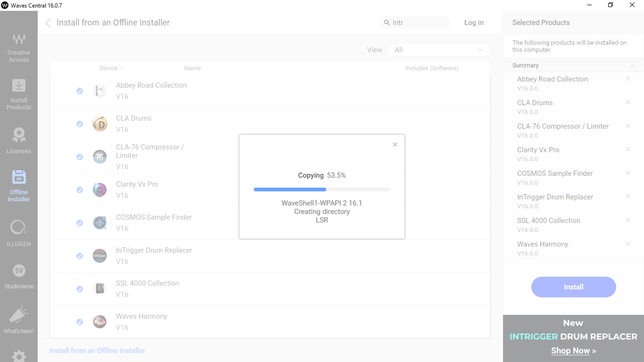The width and height of the screenshot is (644, 362).
Task: Sort by the Device column header
Action: tap(111, 68)
